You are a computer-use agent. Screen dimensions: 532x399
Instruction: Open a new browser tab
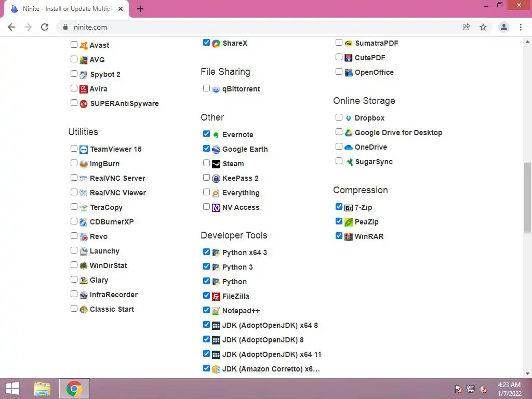(x=140, y=9)
